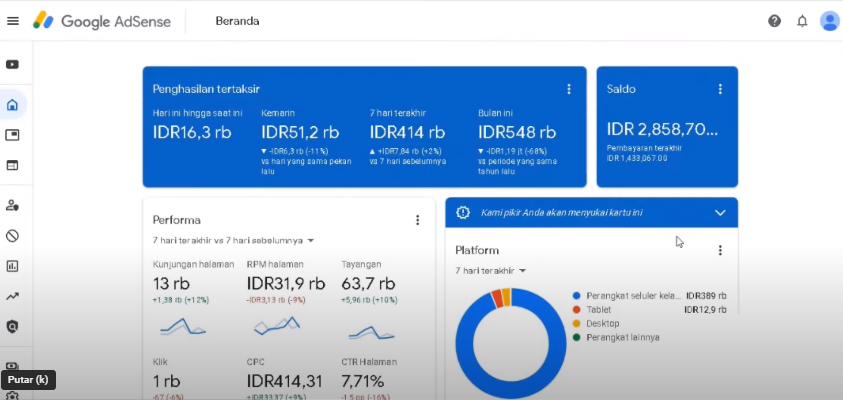Open the notifications bell
The image size is (843, 400).
point(802,21)
